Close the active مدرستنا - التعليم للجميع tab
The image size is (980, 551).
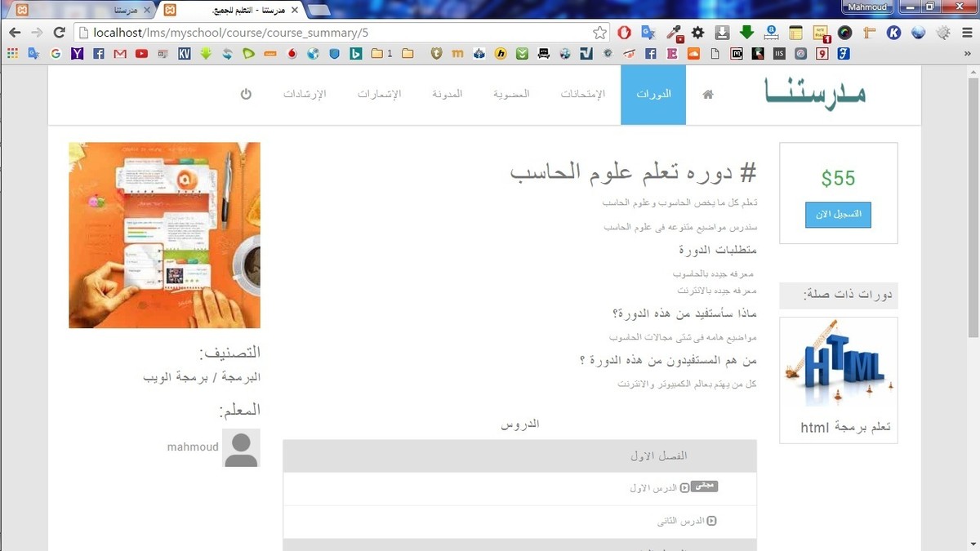pyautogui.click(x=294, y=11)
